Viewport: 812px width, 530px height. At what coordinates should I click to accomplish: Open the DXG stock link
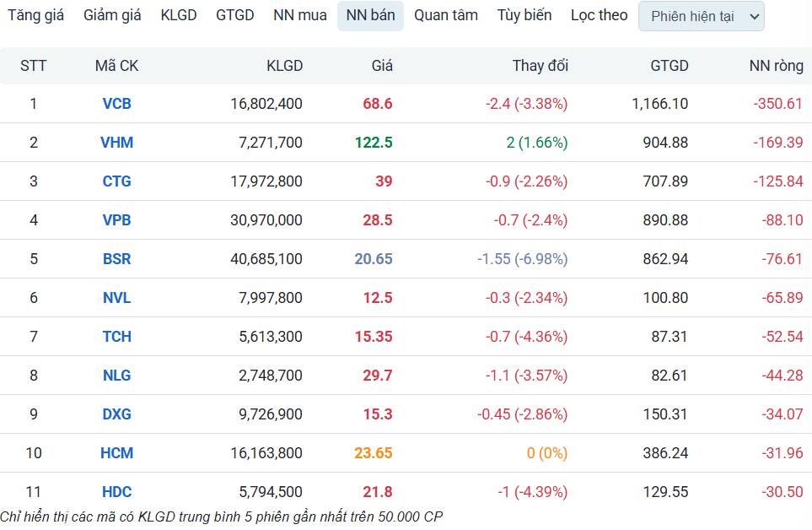tap(116, 414)
